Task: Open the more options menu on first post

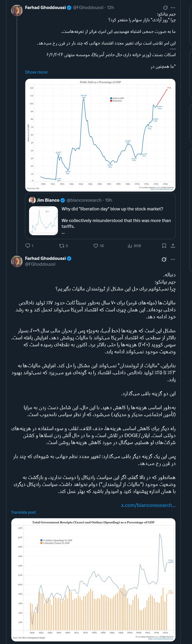Action: point(173,8)
